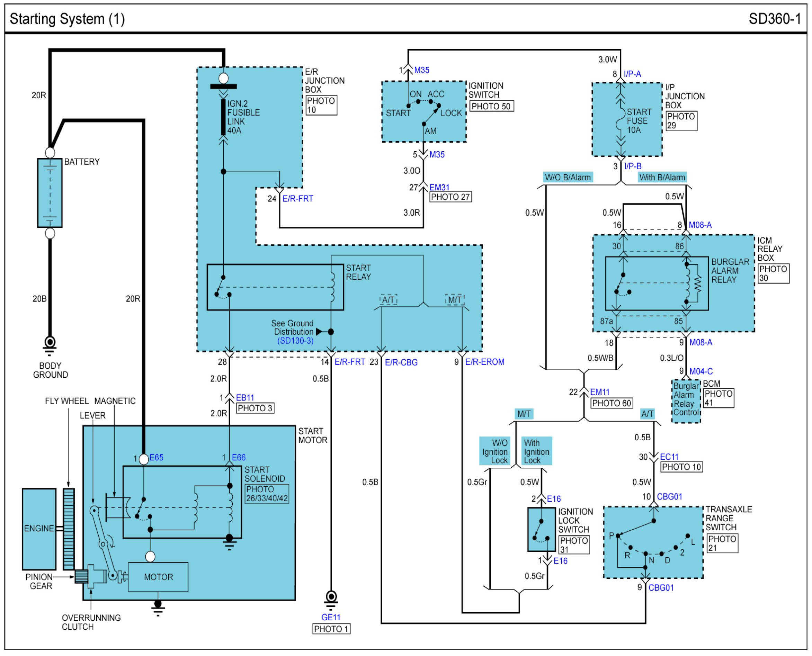Click the E/R-CBG connector label
The height and width of the screenshot is (656, 812).
coord(401,362)
